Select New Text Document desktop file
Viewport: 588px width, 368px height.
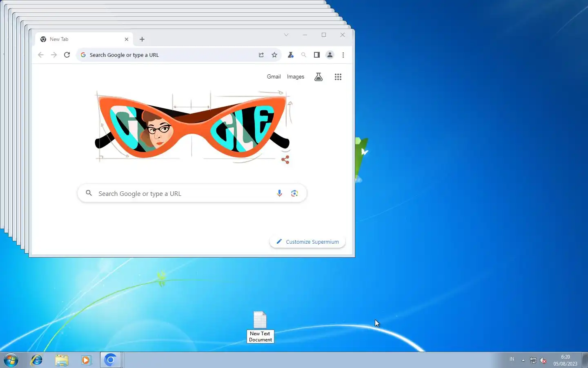(x=260, y=327)
